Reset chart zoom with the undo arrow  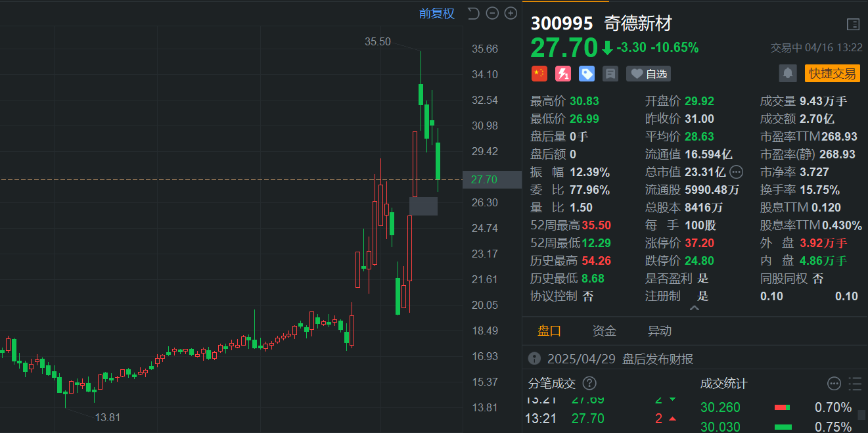pyautogui.click(x=473, y=13)
